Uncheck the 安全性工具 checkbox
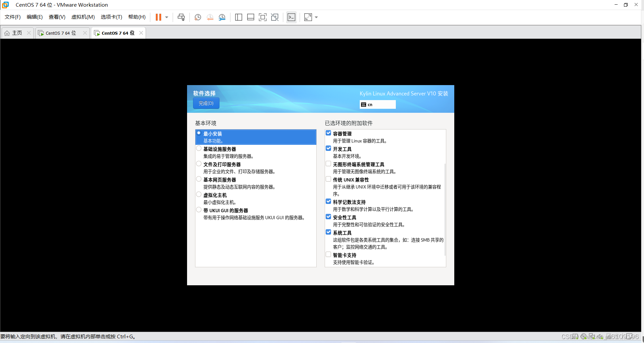This screenshot has width=644, height=343. 328,217
